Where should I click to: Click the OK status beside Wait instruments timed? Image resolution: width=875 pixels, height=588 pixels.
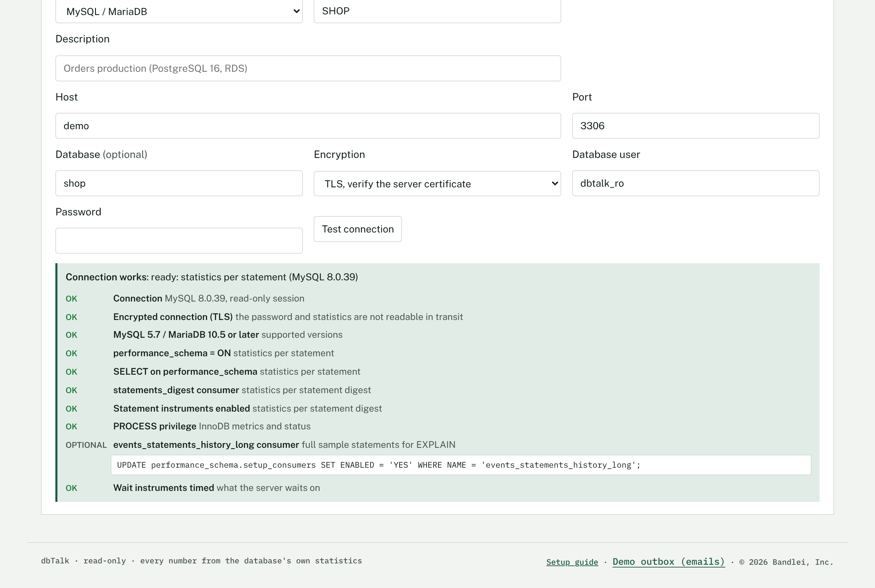pos(71,488)
